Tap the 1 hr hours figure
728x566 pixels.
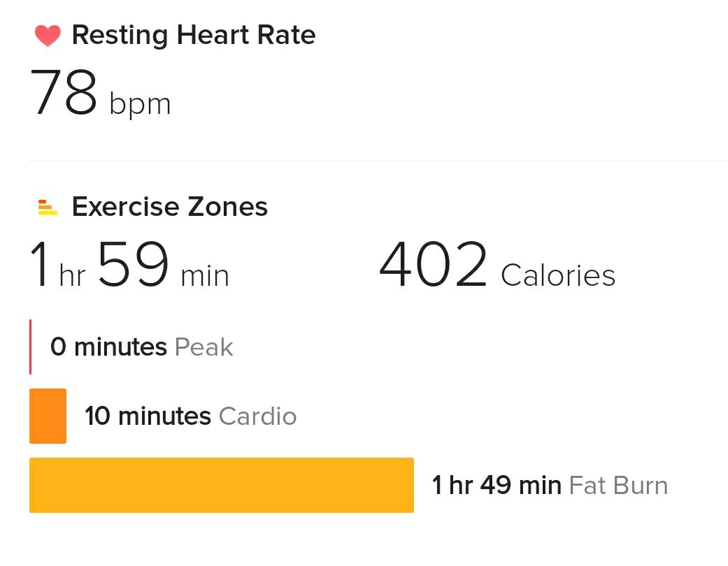pyautogui.click(x=56, y=267)
